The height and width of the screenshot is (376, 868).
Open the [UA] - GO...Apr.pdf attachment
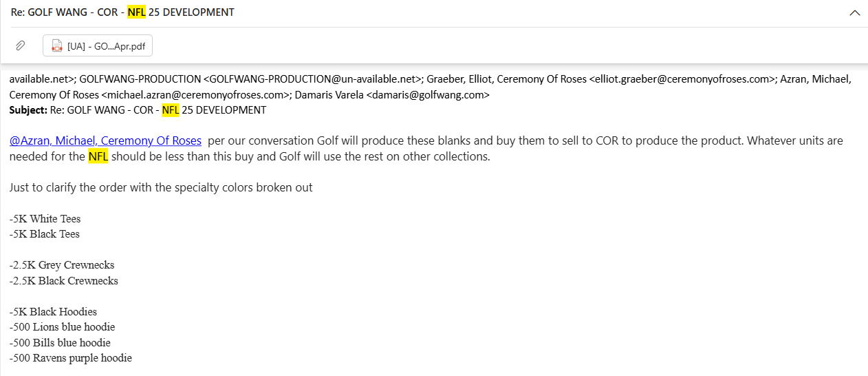98,46
